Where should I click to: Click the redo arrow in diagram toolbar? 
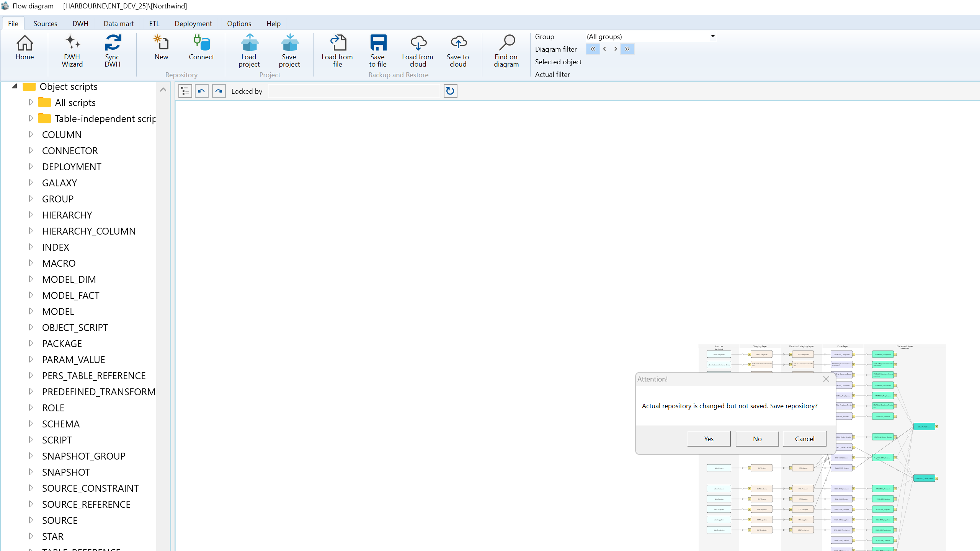click(x=219, y=91)
